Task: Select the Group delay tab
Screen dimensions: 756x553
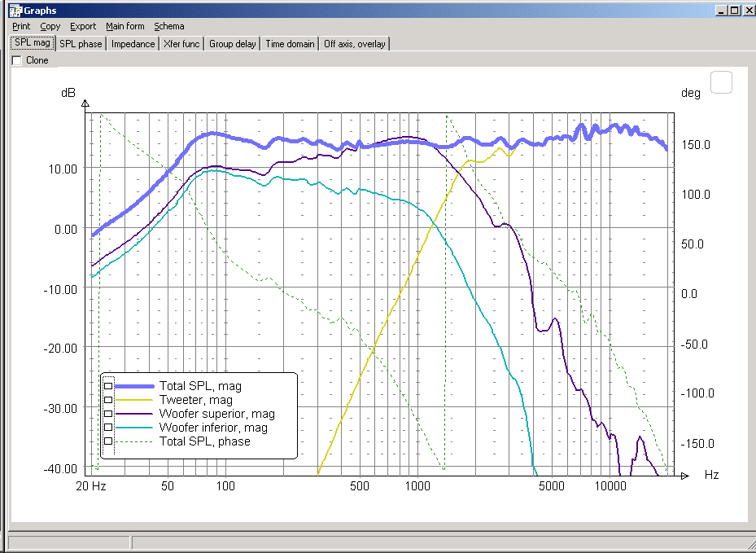Action: pyautogui.click(x=233, y=44)
